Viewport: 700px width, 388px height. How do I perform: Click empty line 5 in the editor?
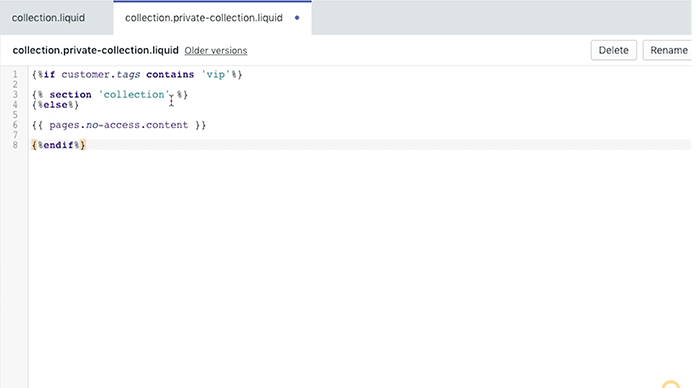pyautogui.click(x=360, y=115)
